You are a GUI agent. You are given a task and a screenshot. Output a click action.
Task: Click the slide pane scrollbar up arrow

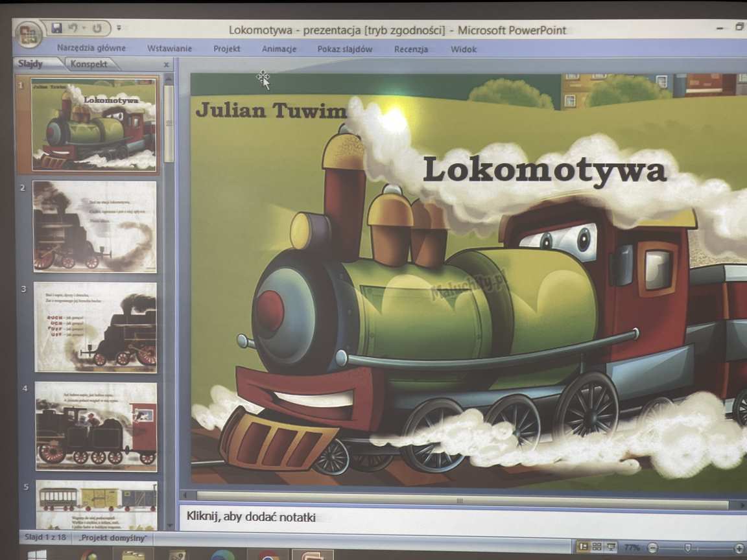point(169,78)
